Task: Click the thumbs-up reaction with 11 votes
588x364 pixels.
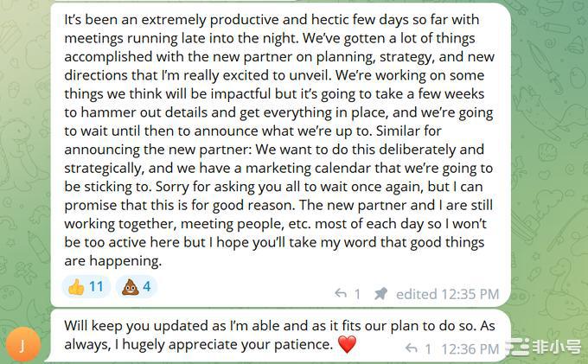Action: point(86,287)
